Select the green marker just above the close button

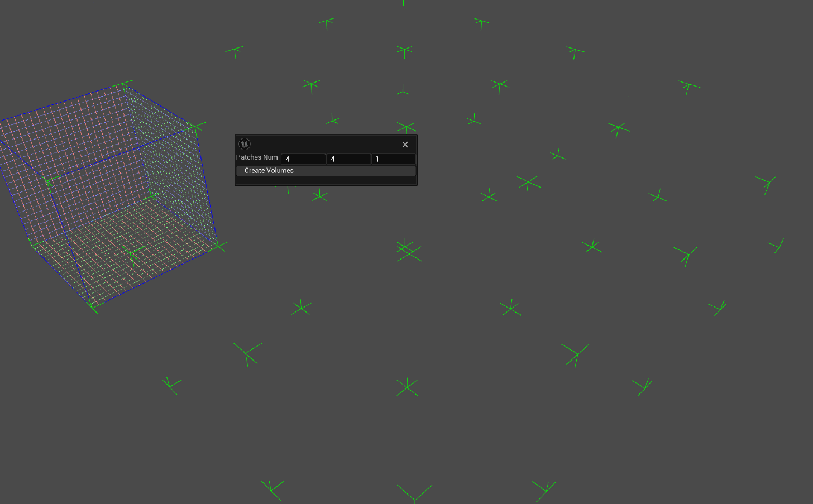tap(406, 127)
